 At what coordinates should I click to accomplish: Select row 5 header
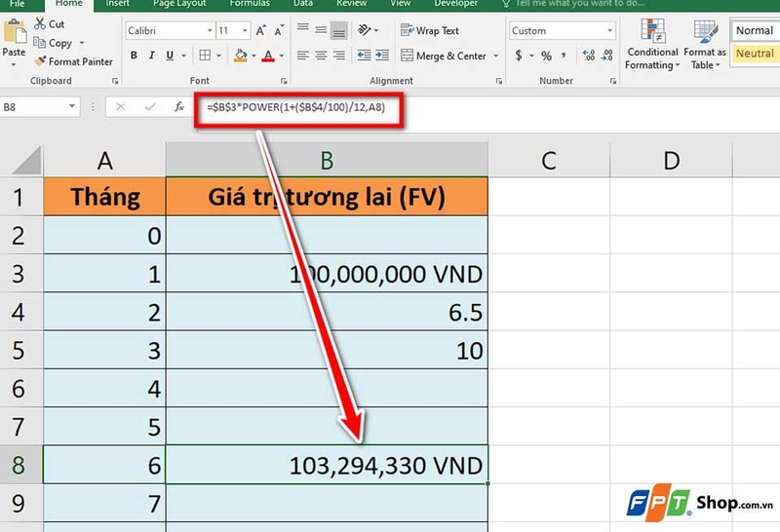tap(19, 350)
